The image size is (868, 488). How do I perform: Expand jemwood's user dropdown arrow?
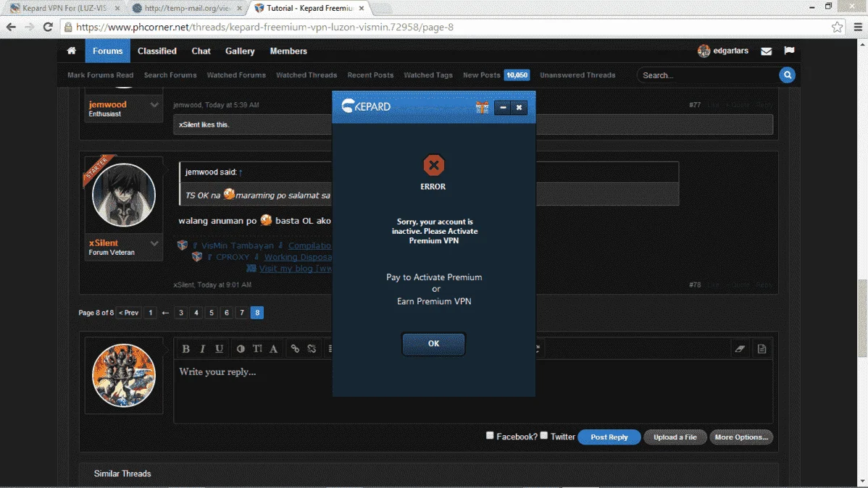pos(154,104)
